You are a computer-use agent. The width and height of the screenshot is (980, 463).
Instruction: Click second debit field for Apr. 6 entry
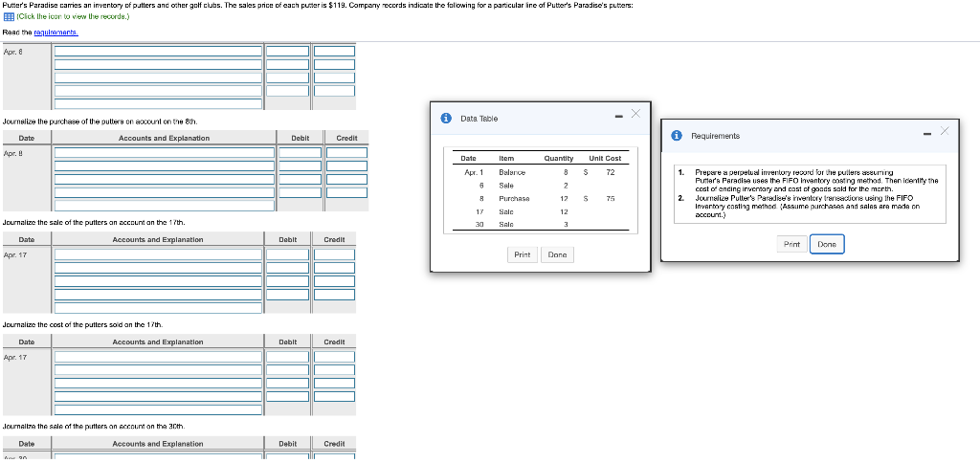point(288,64)
